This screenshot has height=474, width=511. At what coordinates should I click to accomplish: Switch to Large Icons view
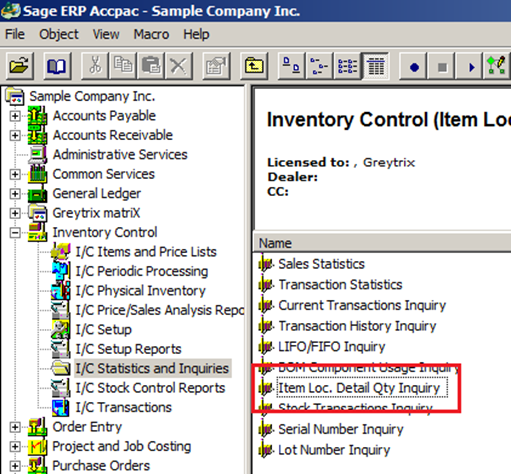pyautogui.click(x=292, y=65)
